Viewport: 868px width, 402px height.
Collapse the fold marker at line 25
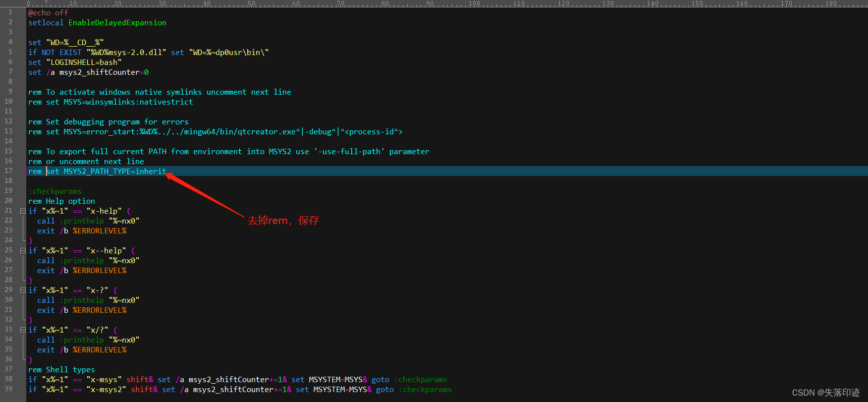coord(23,250)
